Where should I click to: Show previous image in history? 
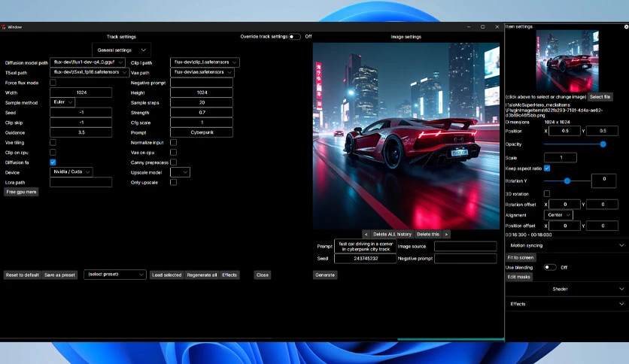366,234
